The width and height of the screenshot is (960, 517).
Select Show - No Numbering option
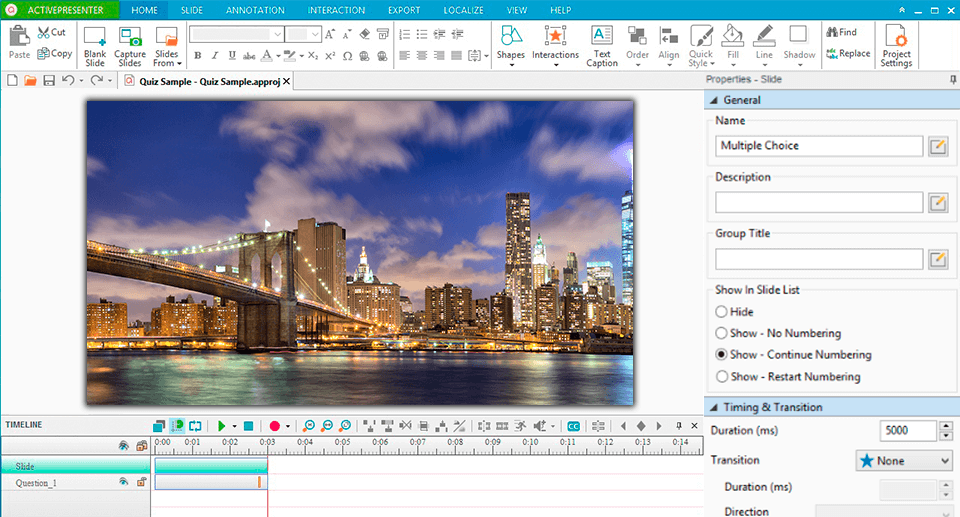pyautogui.click(x=778, y=333)
